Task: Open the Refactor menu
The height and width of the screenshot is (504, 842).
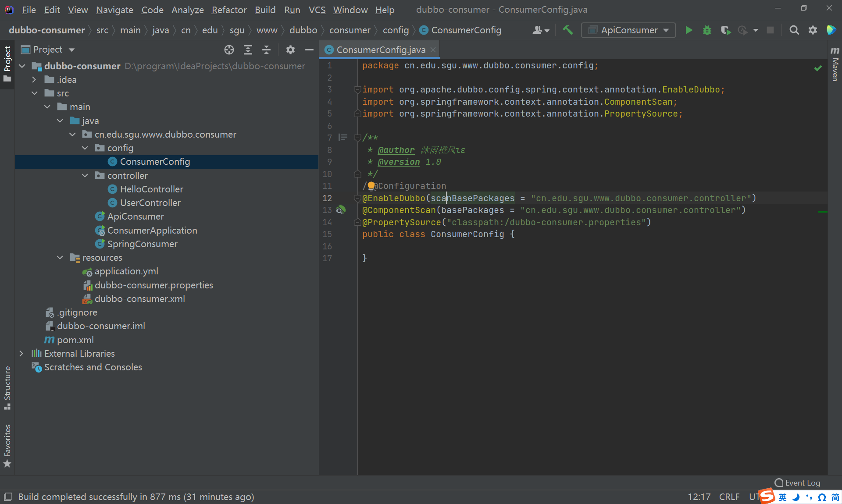Action: [x=229, y=10]
